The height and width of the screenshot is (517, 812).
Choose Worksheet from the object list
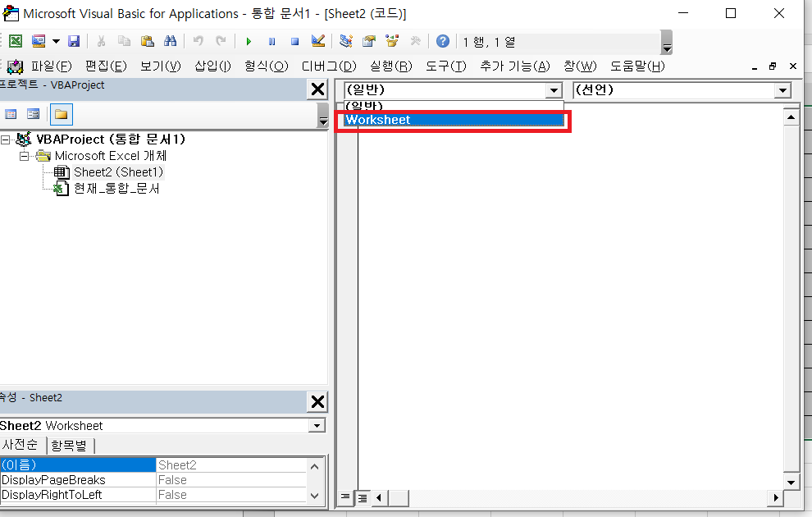click(454, 120)
